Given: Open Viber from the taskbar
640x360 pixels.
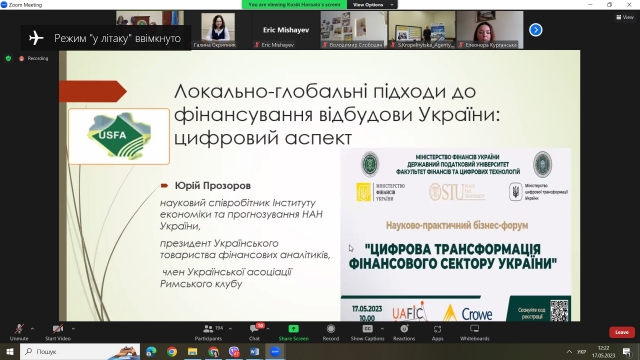Looking at the screenshot, I should [x=234, y=351].
